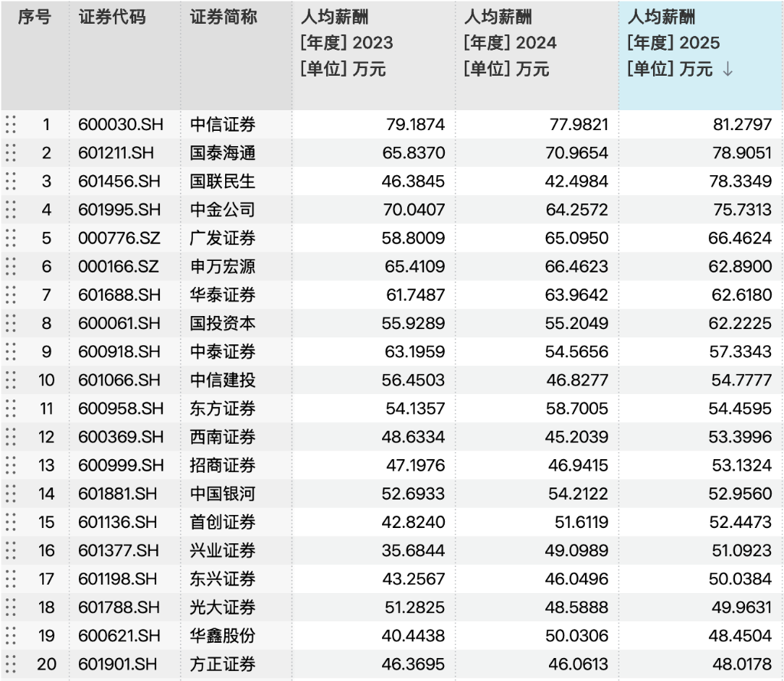Click the 2025 value 81.2797 for 中信证券
Screen dimensions: 784x681
tap(743, 125)
